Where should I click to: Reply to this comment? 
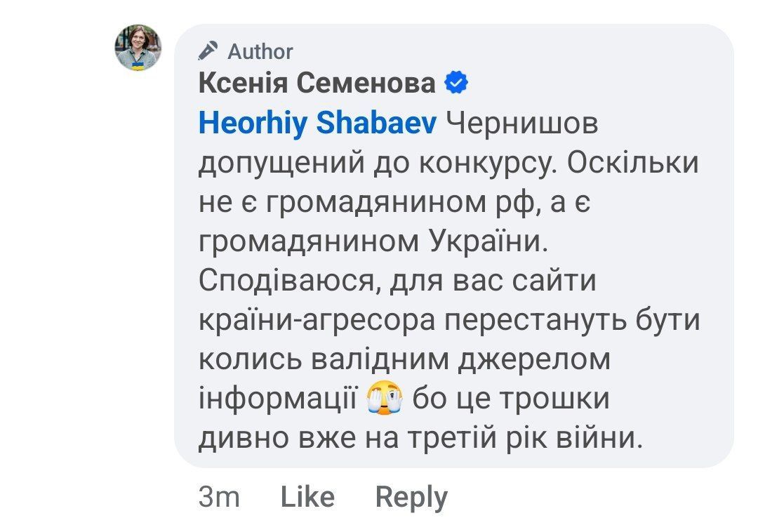[x=411, y=497]
